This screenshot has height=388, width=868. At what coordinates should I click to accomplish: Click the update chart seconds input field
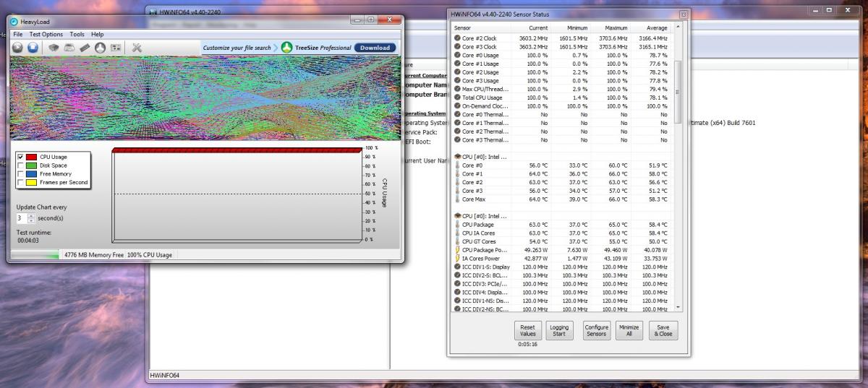tap(22, 217)
